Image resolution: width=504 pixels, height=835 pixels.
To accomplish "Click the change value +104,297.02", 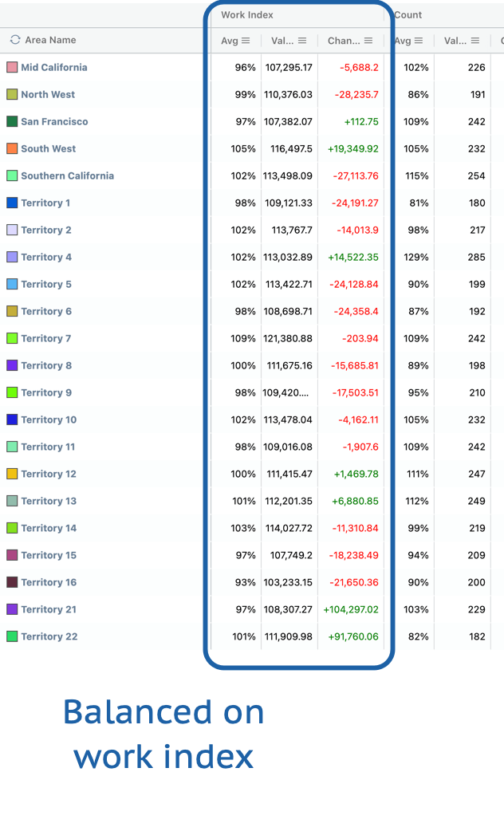I will tap(351, 610).
